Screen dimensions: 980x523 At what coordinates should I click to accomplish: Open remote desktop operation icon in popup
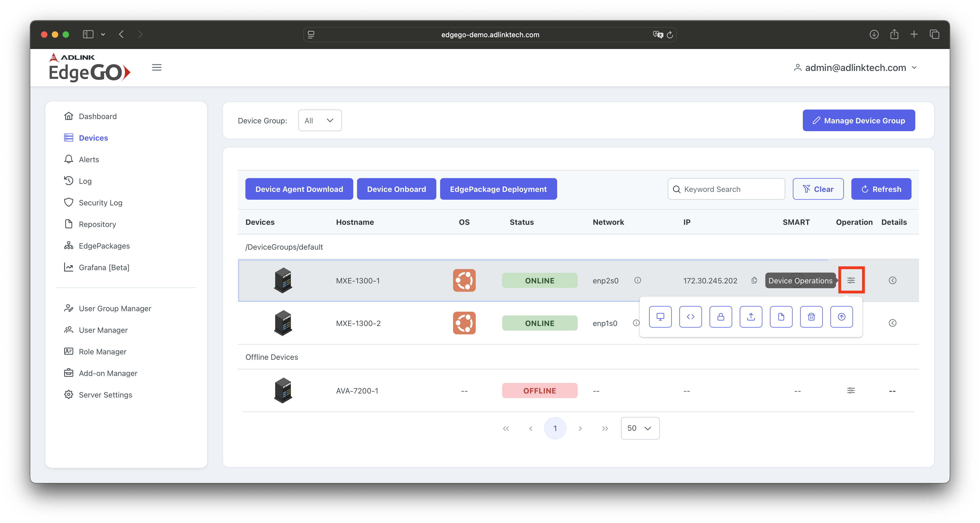[x=660, y=317]
